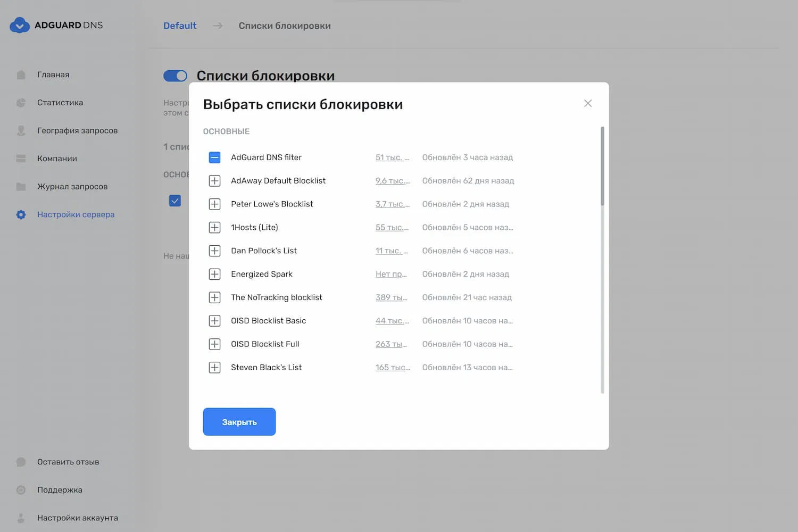Add the OISD Blocklist Full list
Screen dimensions: 798x532
click(214, 344)
